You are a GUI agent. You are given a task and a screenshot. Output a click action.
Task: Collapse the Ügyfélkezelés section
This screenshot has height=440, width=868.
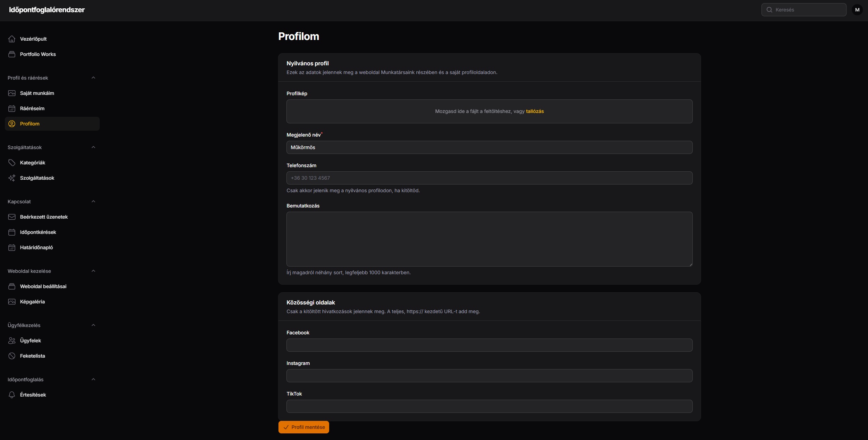pyautogui.click(x=93, y=325)
